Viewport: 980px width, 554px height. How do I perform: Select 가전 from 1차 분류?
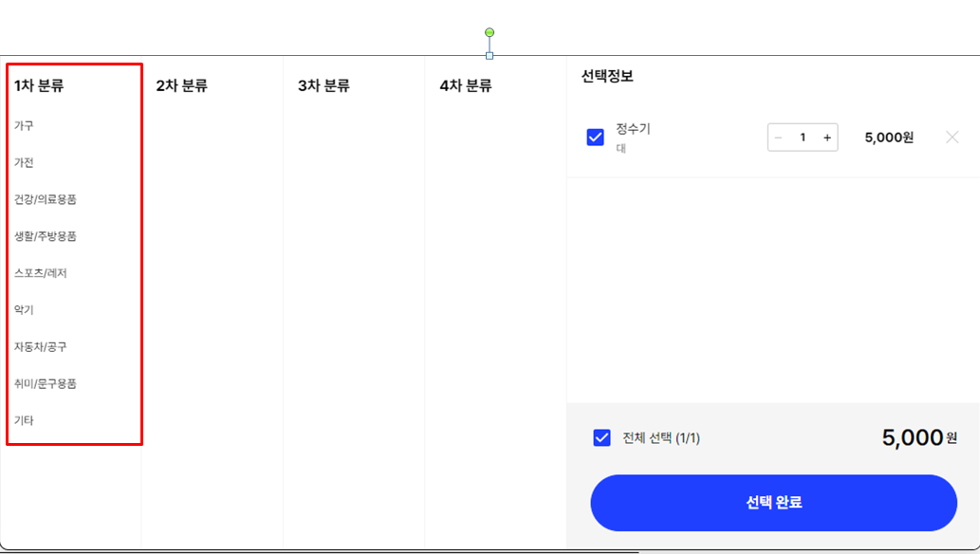[23, 162]
